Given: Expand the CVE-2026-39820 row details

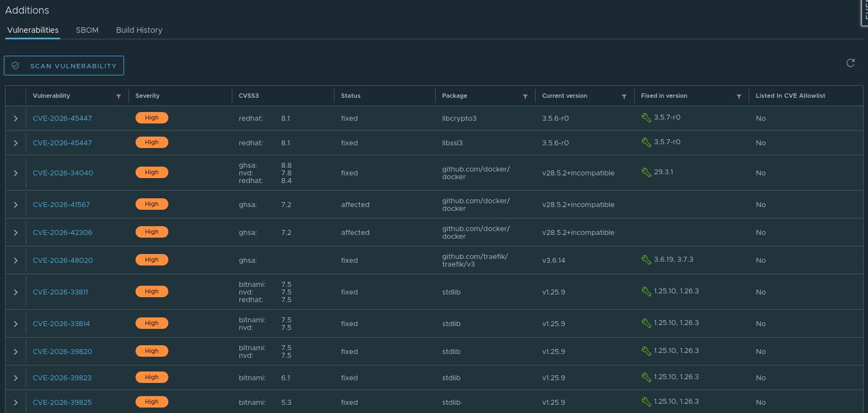Looking at the screenshot, I should coord(16,351).
